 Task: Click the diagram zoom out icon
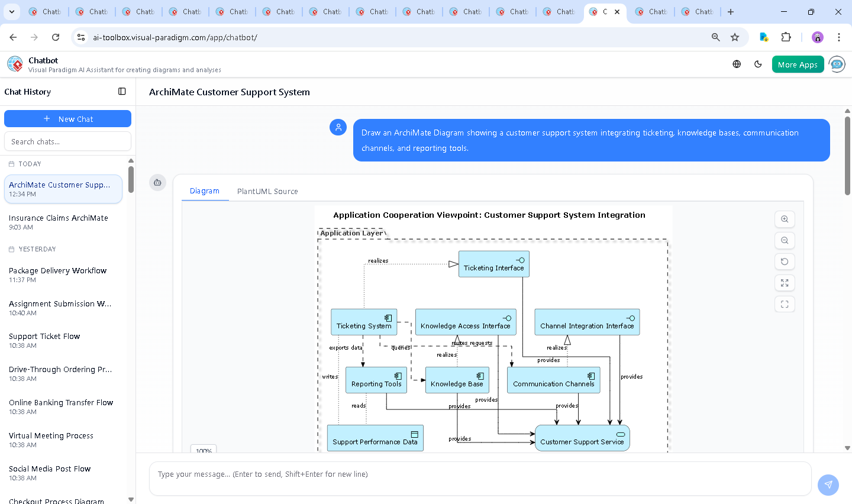tap(785, 241)
